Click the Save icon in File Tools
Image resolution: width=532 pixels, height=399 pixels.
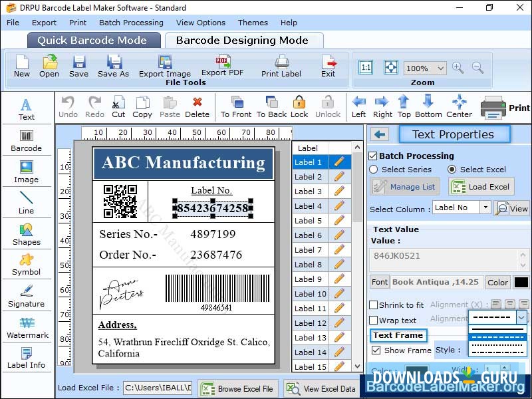[x=78, y=66]
